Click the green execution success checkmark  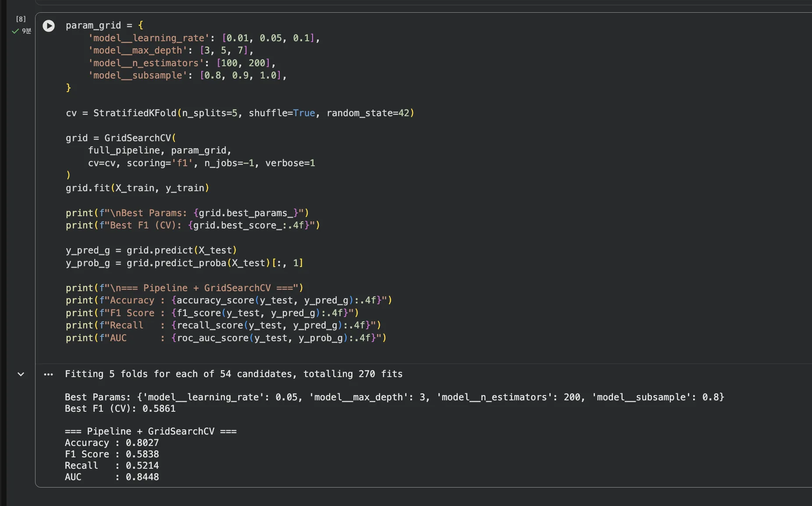click(x=15, y=31)
